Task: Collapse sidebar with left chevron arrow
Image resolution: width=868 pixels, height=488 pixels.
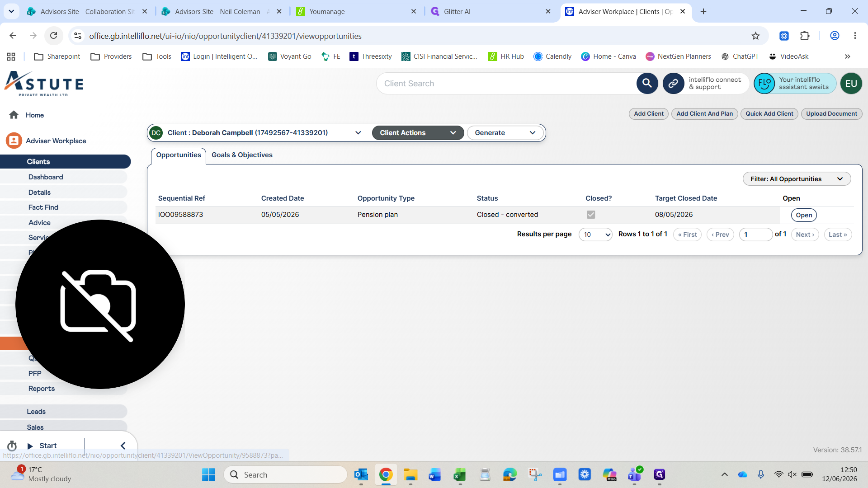Action: (123, 446)
